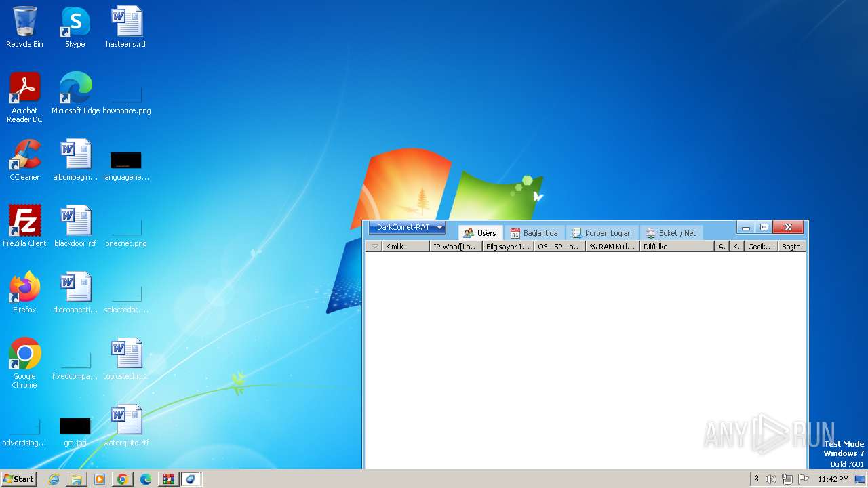
Task: Open Edge from the taskbar
Action: tap(146, 479)
